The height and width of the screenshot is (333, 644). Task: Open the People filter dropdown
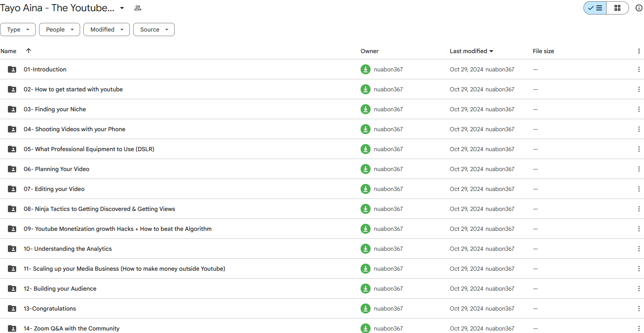click(59, 29)
